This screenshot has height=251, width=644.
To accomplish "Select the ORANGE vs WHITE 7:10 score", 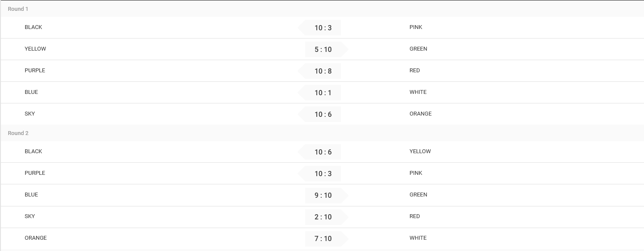I will pos(323,238).
